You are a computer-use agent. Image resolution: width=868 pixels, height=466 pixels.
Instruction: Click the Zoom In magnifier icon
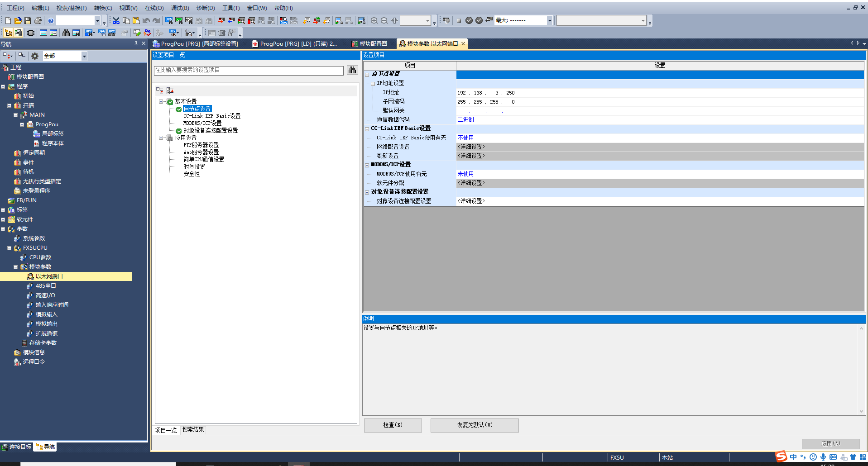[374, 21]
